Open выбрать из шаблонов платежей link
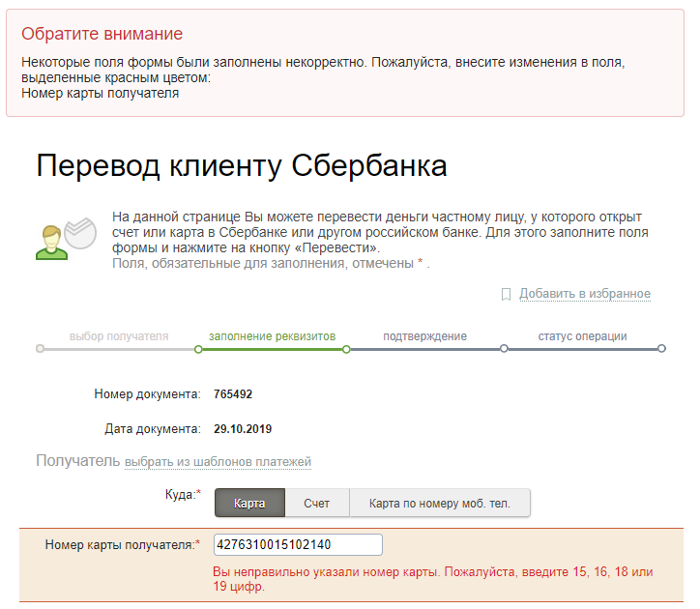This screenshot has width=700, height=609. click(x=218, y=462)
